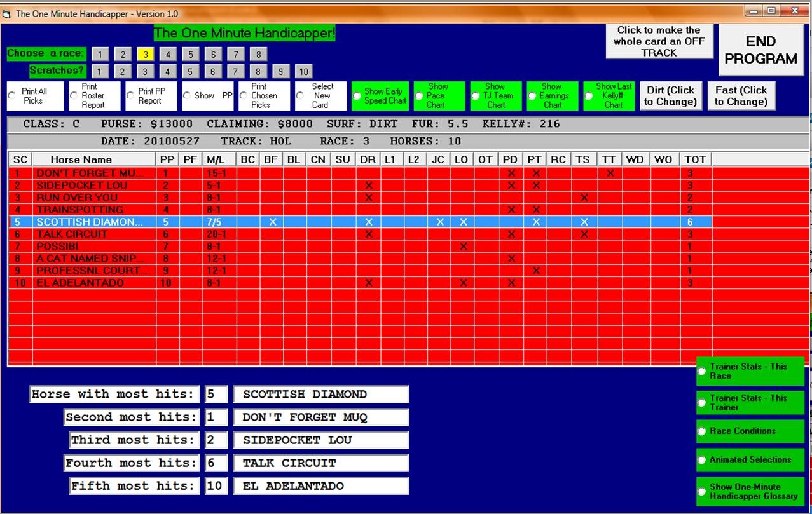Scratch horse 7 in the Scratches row
This screenshot has height=514, width=812.
tap(235, 71)
